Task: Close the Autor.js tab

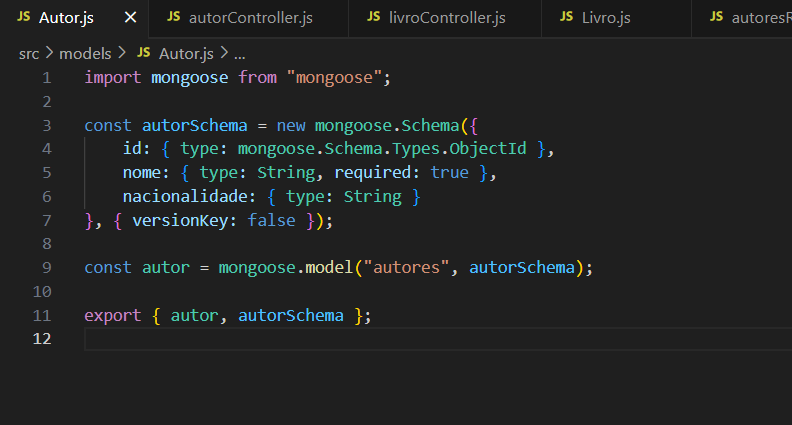Action: tap(131, 18)
